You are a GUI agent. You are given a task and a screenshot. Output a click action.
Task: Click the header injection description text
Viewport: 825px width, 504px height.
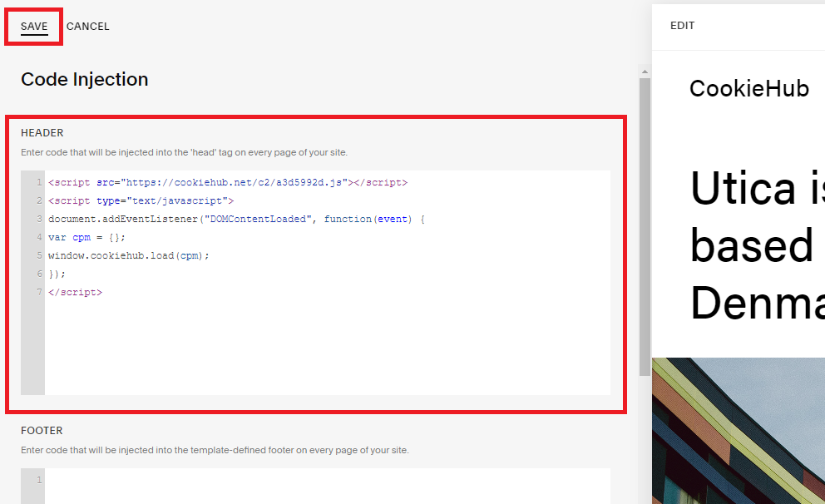[x=183, y=151]
